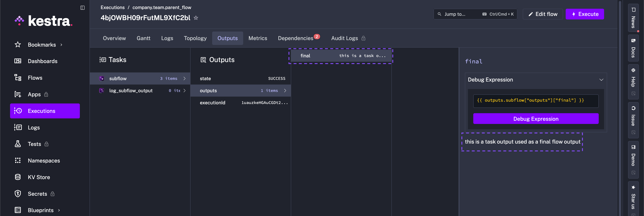
Task: Click the Debug Expression button
Action: [x=536, y=119]
